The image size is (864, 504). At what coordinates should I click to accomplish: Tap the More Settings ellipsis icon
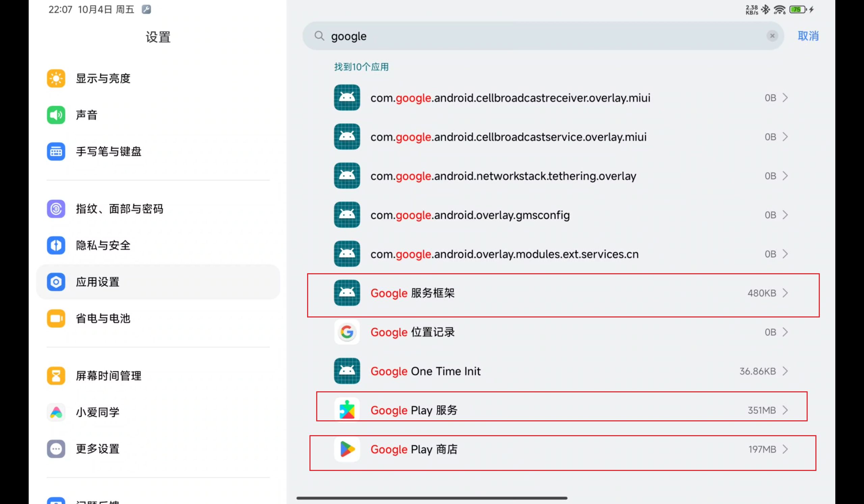click(56, 449)
